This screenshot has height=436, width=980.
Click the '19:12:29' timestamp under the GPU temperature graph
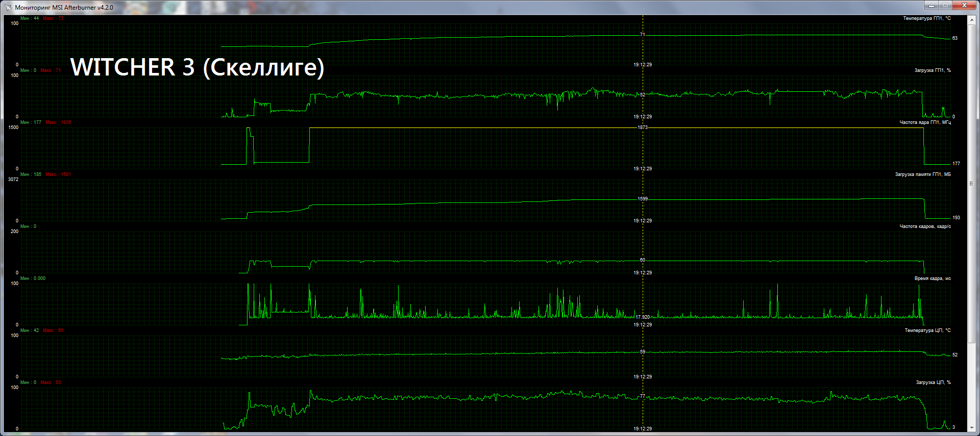(643, 65)
